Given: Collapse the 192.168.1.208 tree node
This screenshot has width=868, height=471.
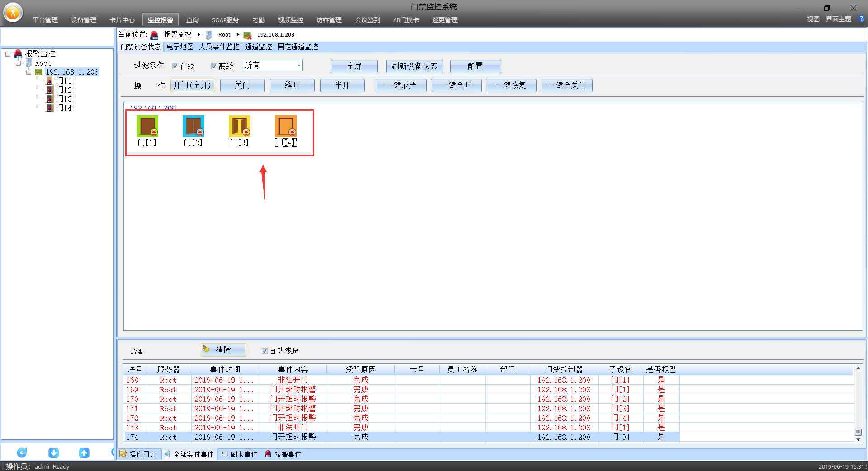Looking at the screenshot, I should pos(28,72).
